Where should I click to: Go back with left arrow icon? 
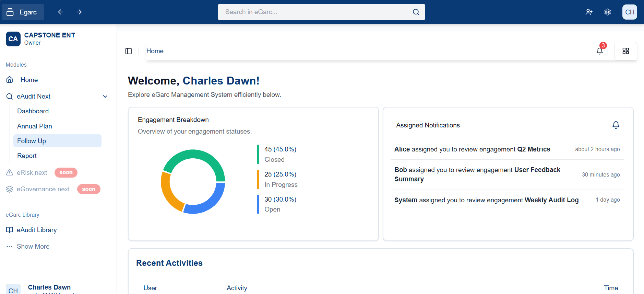(61, 12)
